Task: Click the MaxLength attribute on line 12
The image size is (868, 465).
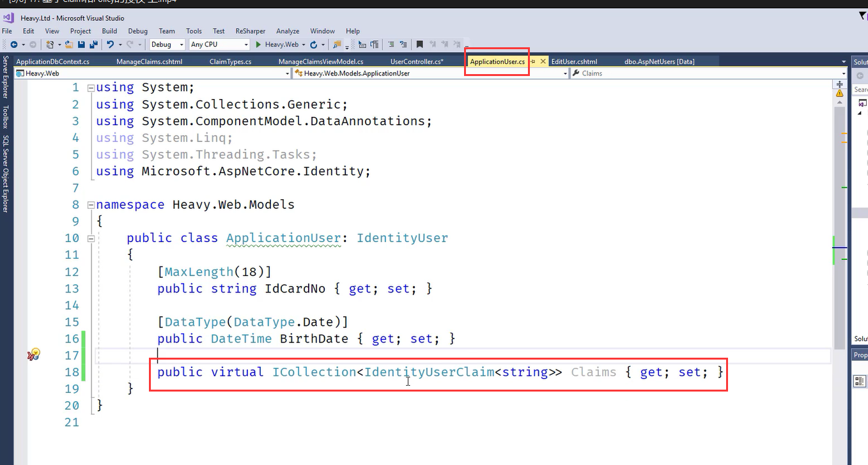Action: click(x=199, y=271)
